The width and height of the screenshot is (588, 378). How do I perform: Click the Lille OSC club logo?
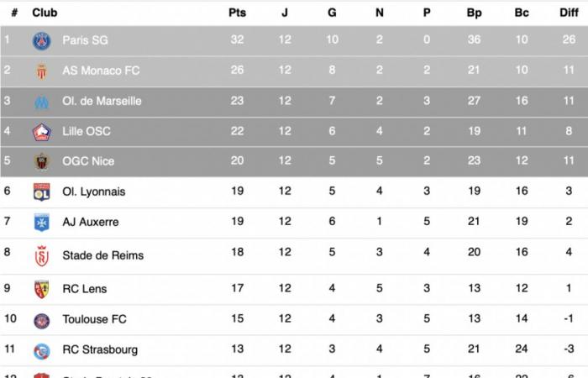coord(41,132)
